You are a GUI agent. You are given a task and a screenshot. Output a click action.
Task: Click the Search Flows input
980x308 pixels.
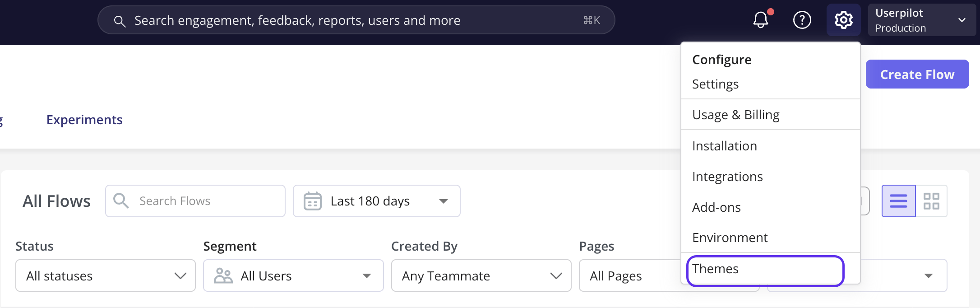point(195,201)
